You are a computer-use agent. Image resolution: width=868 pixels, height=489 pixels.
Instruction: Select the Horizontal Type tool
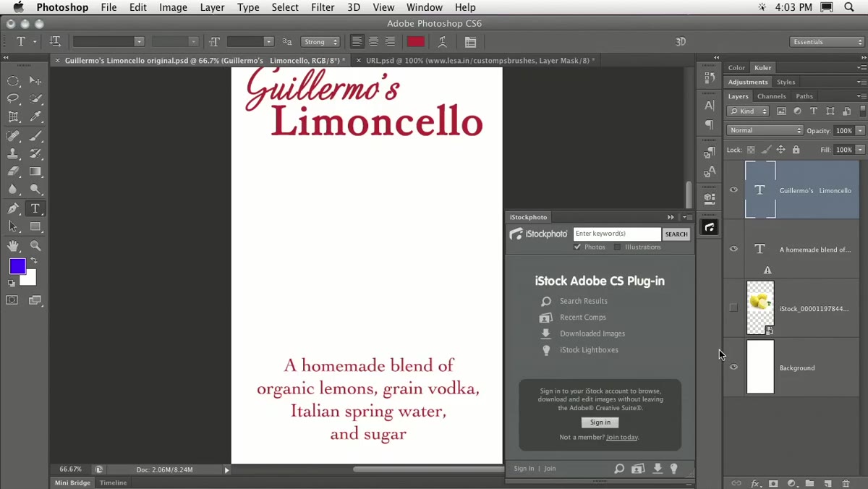click(x=35, y=208)
